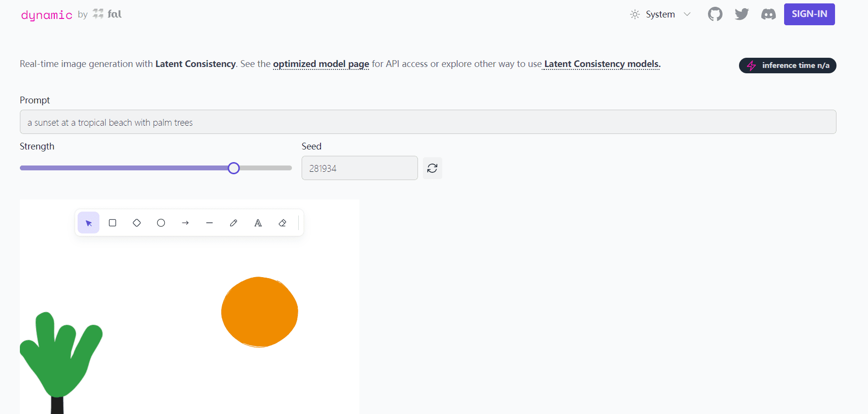Click the Strength slider handle
The width and height of the screenshot is (868, 414).
click(x=234, y=168)
